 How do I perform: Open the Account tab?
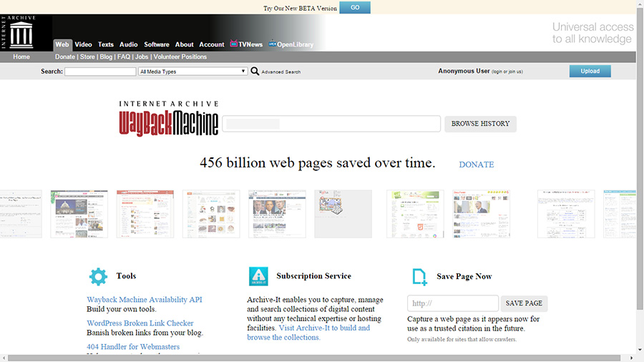click(212, 44)
